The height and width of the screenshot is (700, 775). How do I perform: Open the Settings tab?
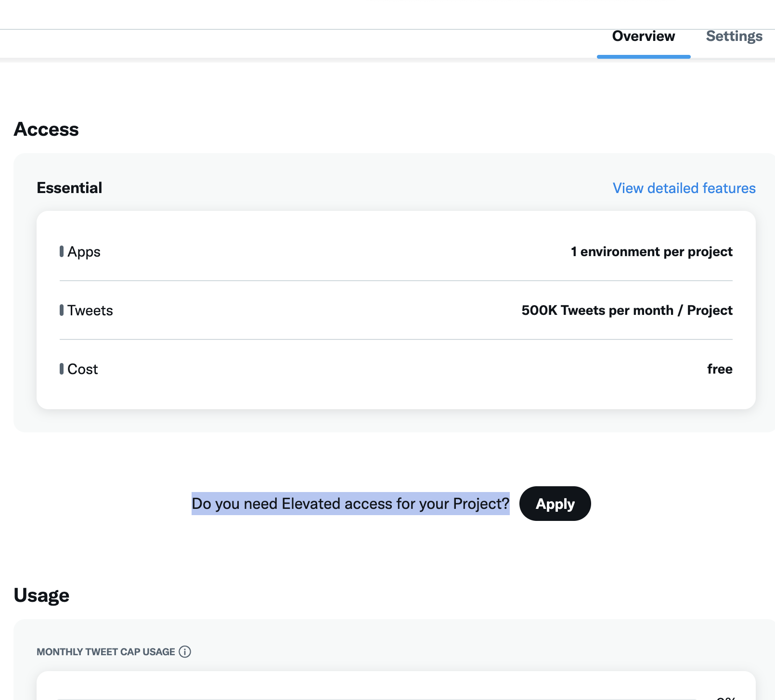pos(734,37)
